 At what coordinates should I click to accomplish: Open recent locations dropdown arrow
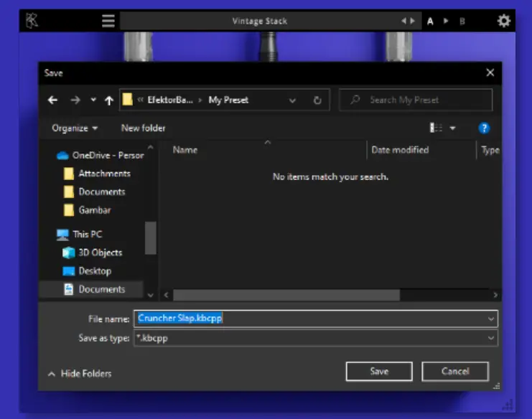93,100
